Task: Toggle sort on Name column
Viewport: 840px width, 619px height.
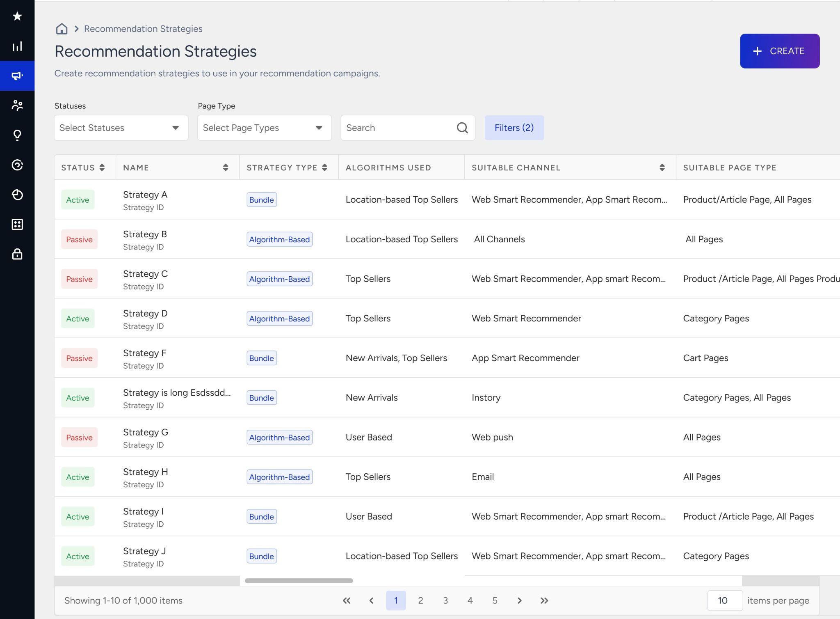Action: click(x=226, y=167)
